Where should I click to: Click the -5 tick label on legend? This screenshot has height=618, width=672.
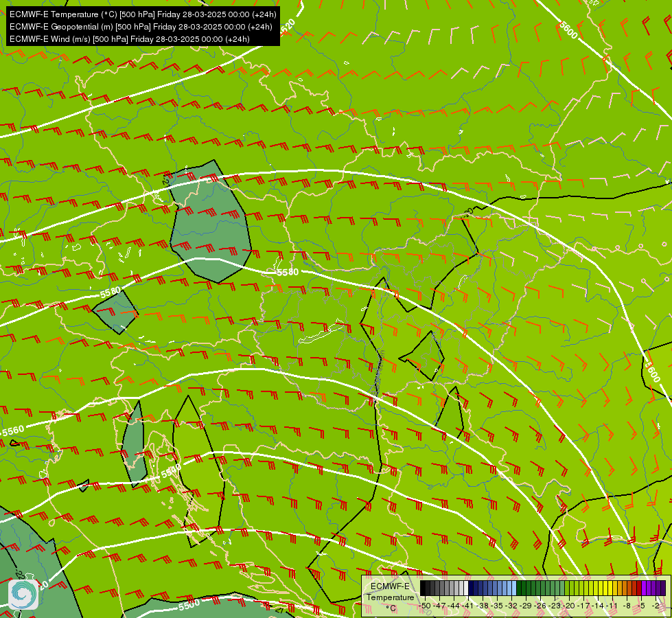[x=641, y=606]
